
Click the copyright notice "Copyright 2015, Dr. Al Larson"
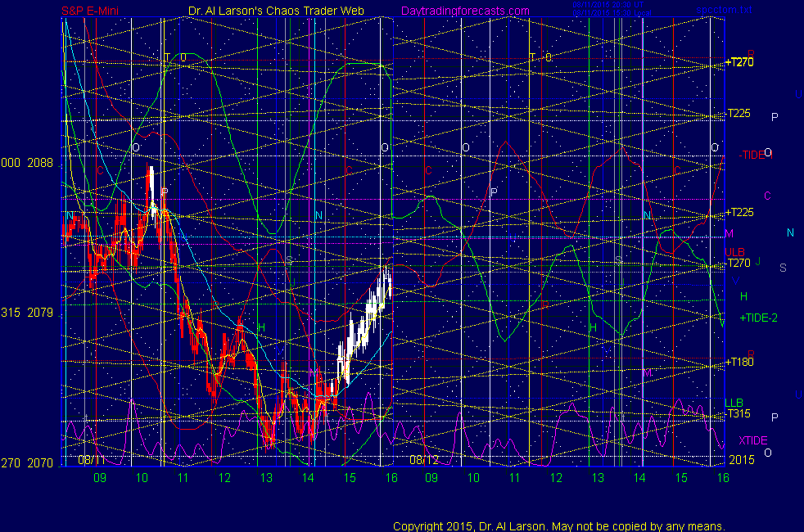click(x=470, y=526)
